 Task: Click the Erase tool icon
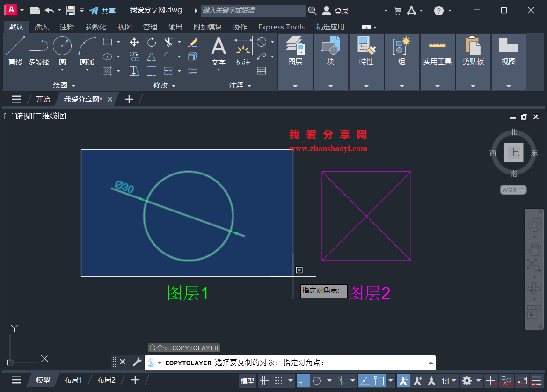tap(192, 42)
